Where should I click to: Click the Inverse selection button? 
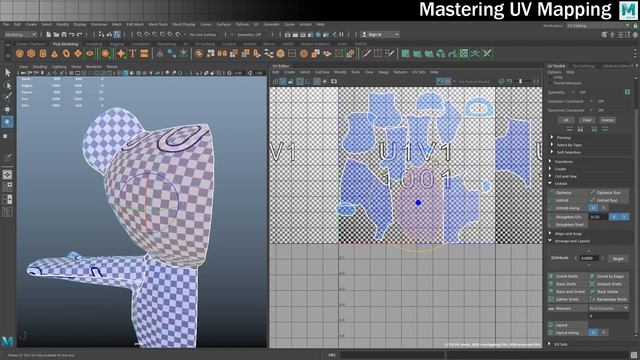pos(607,120)
